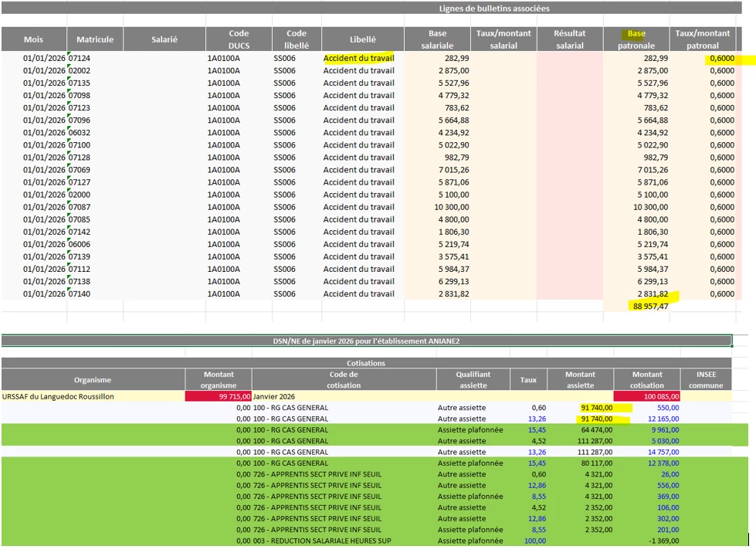Select SS006 code in row 06006
The height and width of the screenshot is (553, 756).
pyautogui.click(x=284, y=244)
